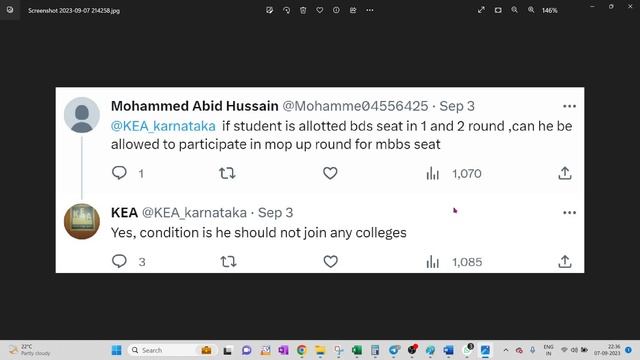This screenshot has height=360, width=640.
Task: Open Google Chrome from the taskbar
Action: coord(302,350)
